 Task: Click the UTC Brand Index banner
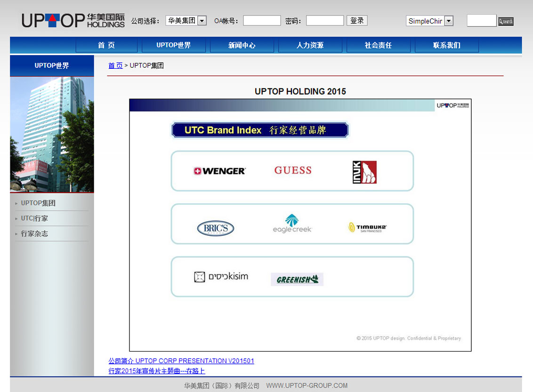(260, 130)
